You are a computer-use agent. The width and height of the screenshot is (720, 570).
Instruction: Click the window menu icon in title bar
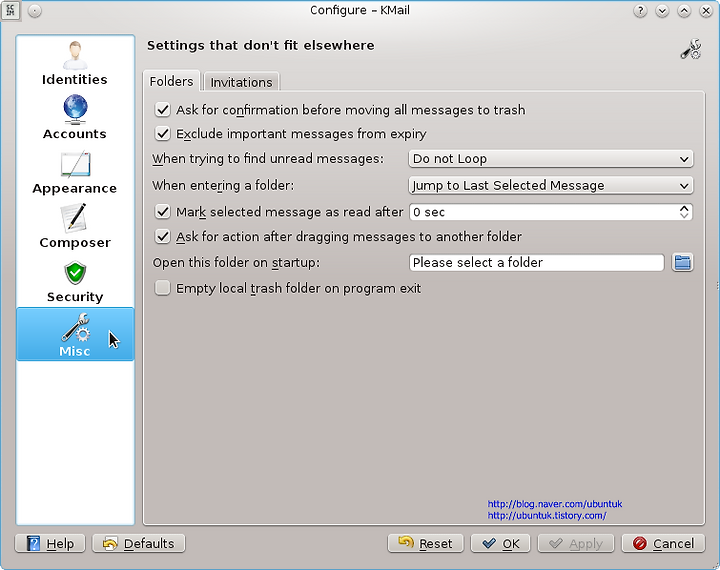10,10
